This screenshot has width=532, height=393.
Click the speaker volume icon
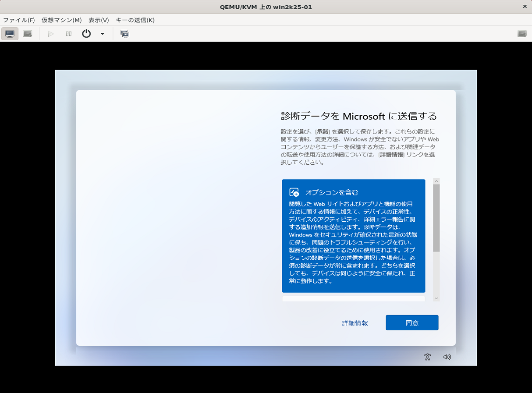click(447, 357)
